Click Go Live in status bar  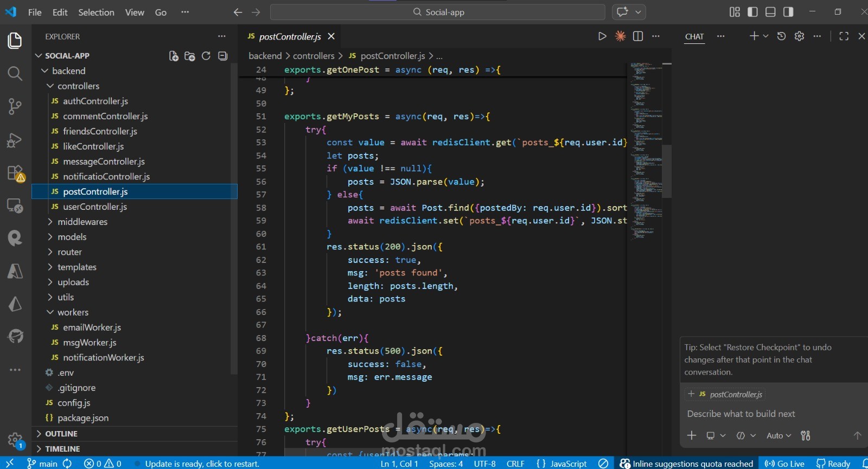coord(784,464)
